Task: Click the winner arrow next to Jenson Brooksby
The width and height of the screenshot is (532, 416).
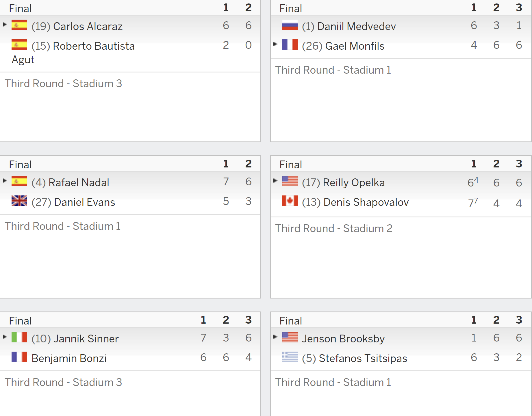Action: point(275,337)
